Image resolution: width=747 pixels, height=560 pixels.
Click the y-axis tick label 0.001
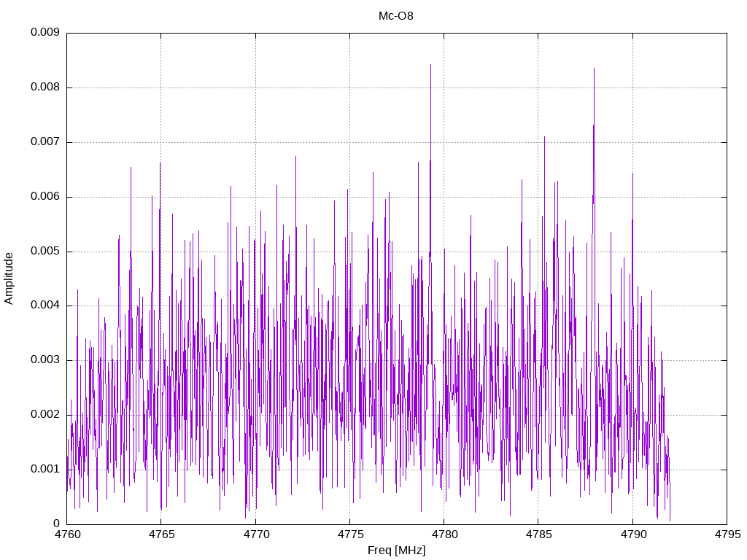[x=45, y=470]
